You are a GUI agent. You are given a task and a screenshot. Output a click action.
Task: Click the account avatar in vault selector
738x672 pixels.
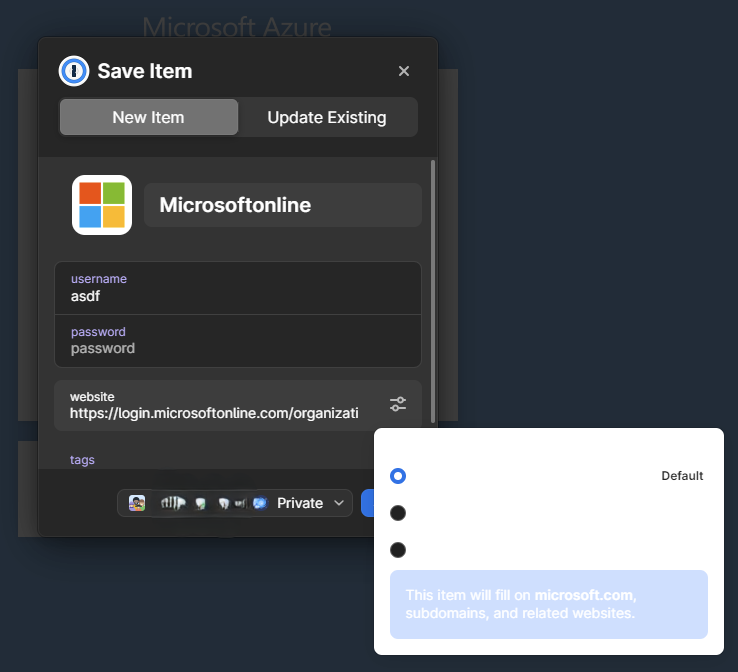(x=137, y=503)
